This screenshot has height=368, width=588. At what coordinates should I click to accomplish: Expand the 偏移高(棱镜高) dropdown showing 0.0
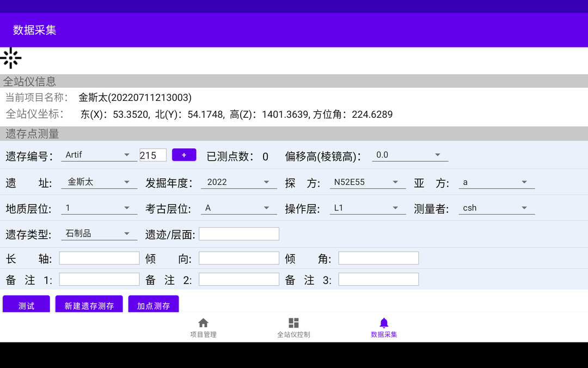pos(410,155)
